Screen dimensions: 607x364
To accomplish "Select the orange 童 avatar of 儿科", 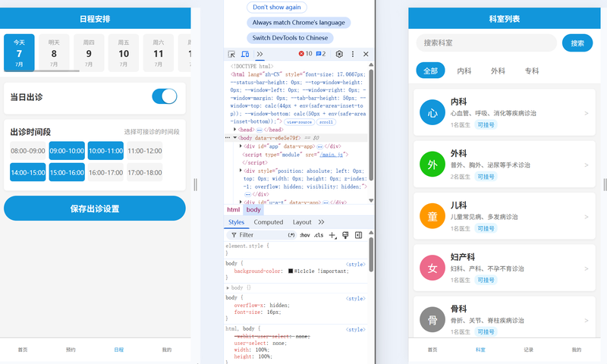I will coord(432,216).
